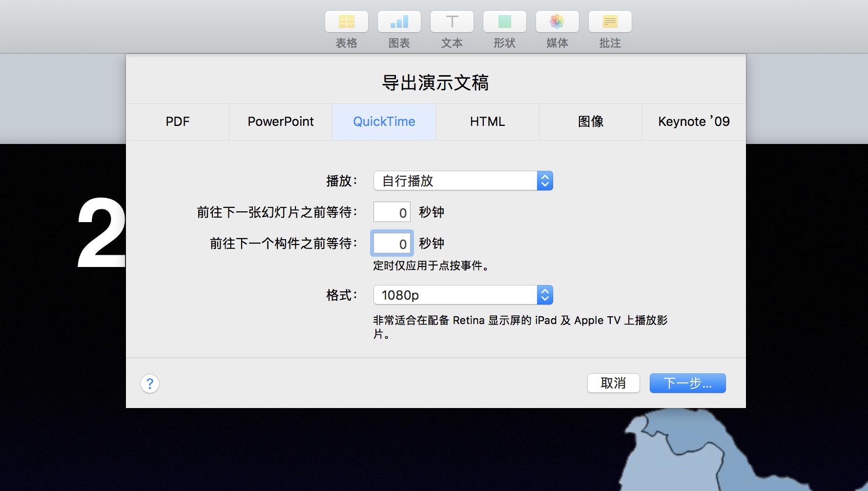Click the slide transition wait seconds field
Image resolution: width=868 pixels, height=491 pixels.
(x=392, y=212)
